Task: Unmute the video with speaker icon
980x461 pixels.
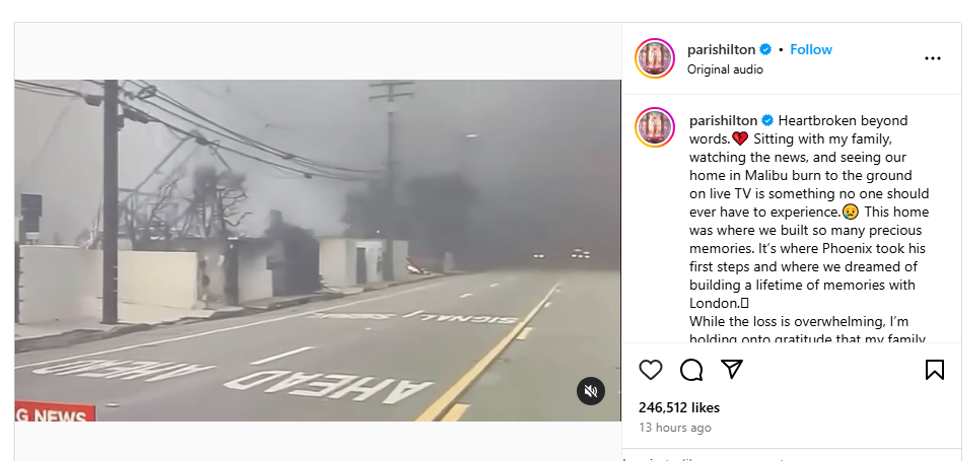Action: (x=591, y=391)
